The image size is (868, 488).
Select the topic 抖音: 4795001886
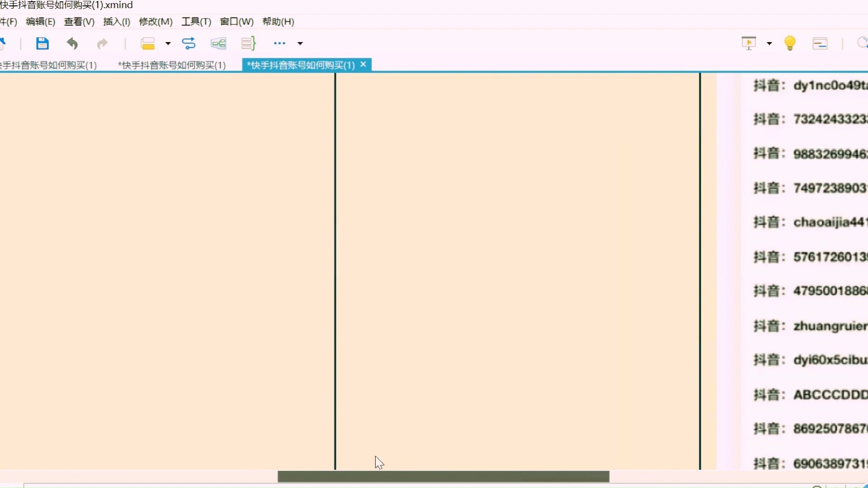810,291
